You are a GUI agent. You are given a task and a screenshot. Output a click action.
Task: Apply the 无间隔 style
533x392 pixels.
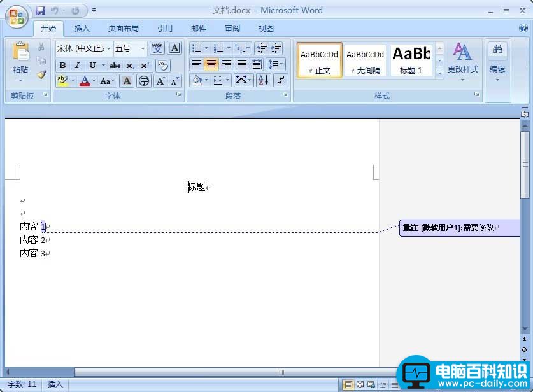pos(366,60)
